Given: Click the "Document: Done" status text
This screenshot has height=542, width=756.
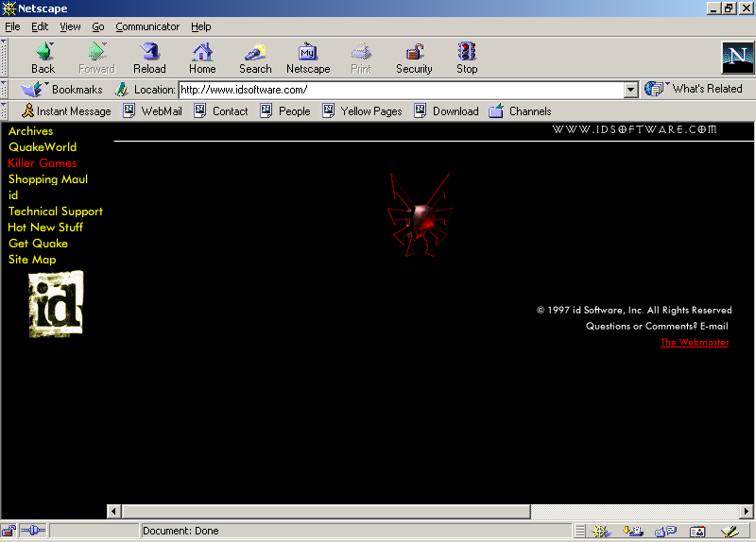Looking at the screenshot, I should pyautogui.click(x=180, y=531).
